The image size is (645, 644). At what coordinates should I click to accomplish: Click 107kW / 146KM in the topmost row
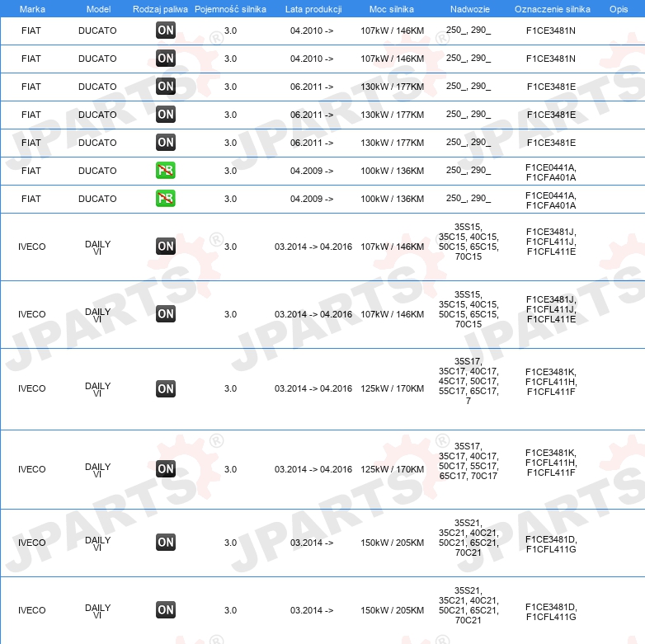[x=392, y=31]
